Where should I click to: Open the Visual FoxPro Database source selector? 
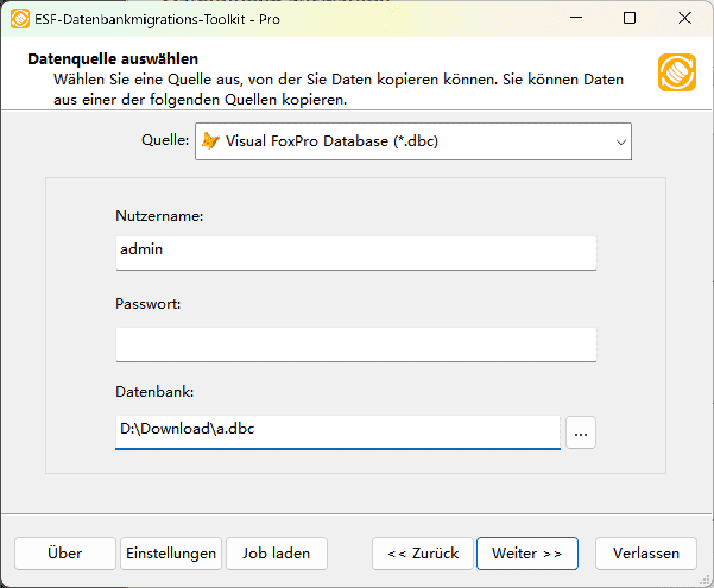pos(413,141)
